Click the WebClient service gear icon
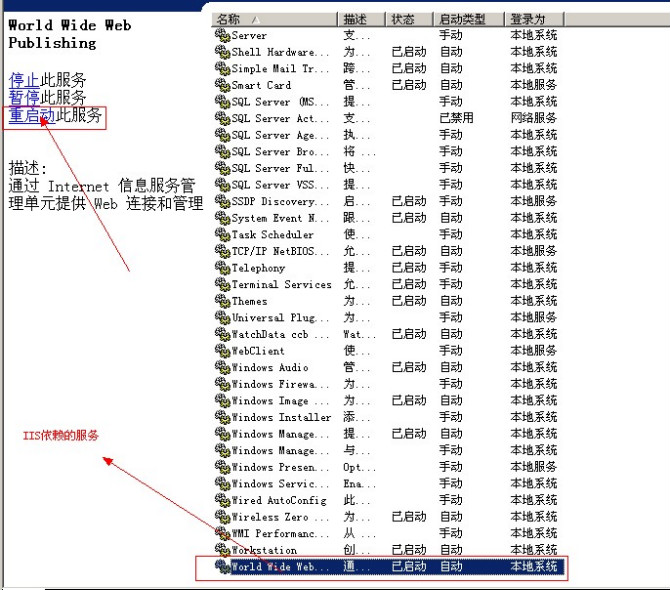Viewport: 670px width, 590px height. click(x=222, y=351)
